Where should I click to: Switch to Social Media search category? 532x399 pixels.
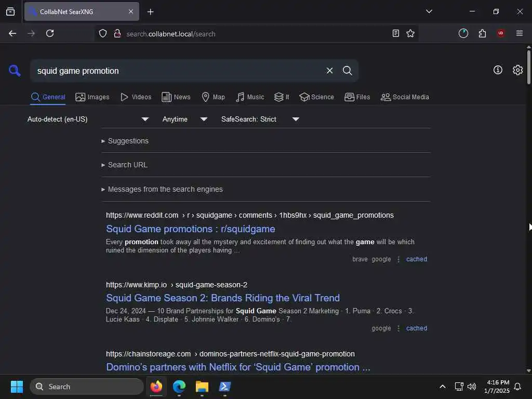tap(405, 97)
